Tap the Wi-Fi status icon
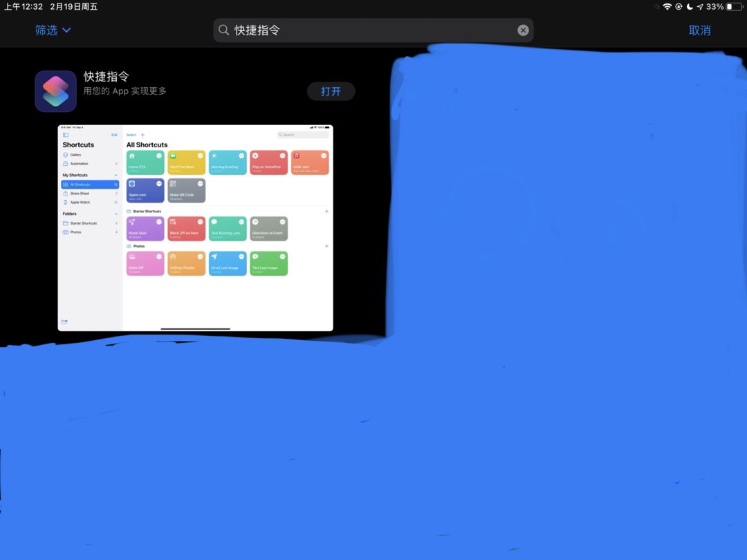Screen dimensions: 747x560 [667, 7]
